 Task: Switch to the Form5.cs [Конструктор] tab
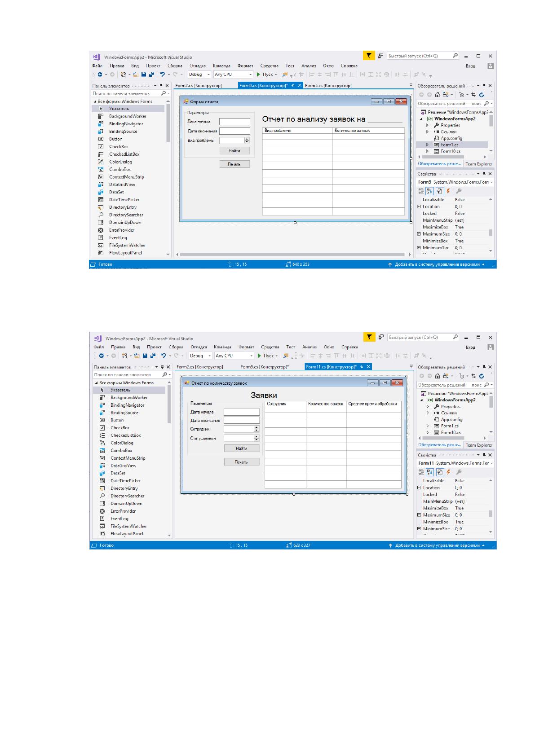328,85
